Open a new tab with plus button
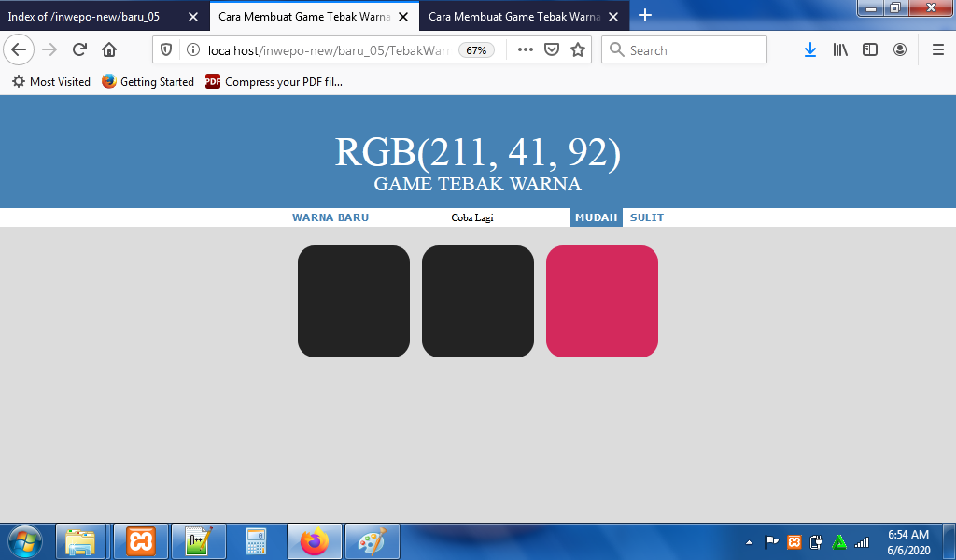 (x=645, y=15)
